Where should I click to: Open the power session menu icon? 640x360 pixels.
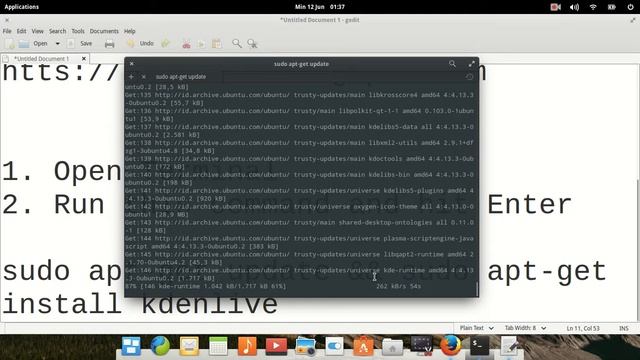coord(631,7)
